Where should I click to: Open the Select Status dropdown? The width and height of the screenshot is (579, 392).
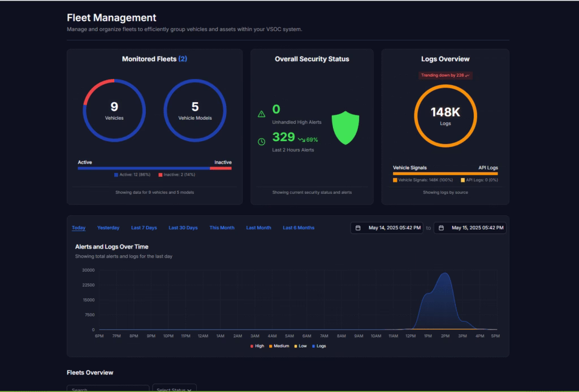(x=174, y=389)
